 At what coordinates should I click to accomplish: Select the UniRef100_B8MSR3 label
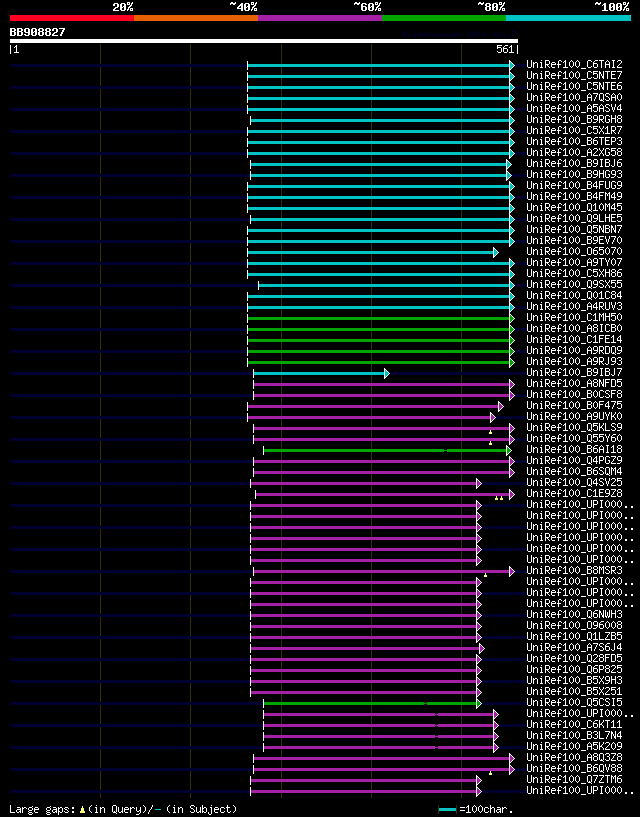tap(574, 570)
